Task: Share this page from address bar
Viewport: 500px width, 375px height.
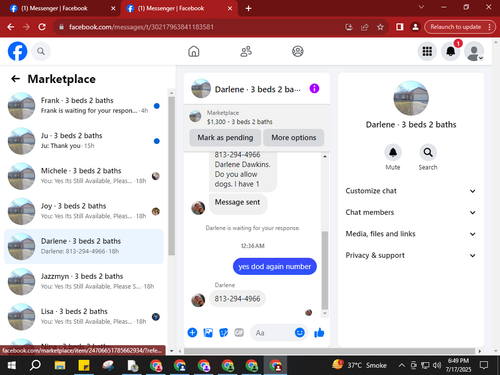Action: pyautogui.click(x=365, y=27)
